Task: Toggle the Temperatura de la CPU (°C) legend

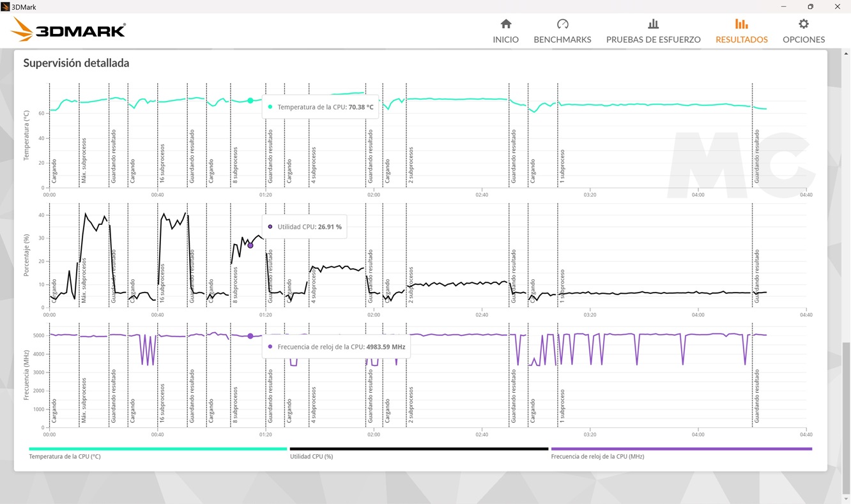Action: point(65,457)
